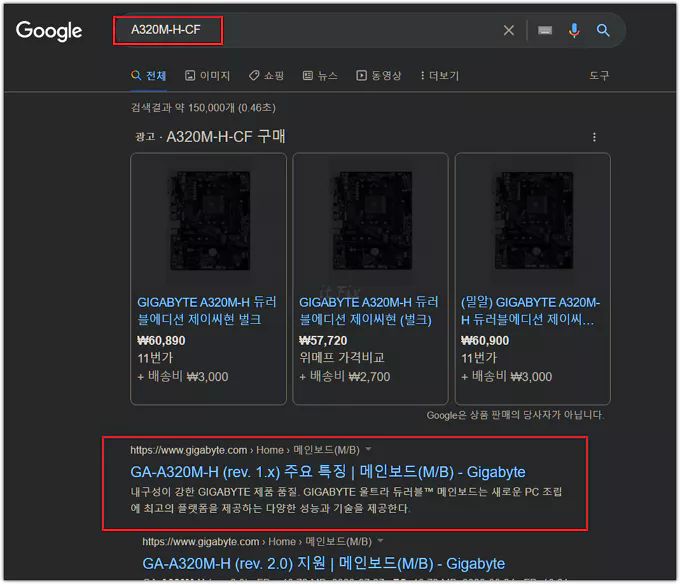Click the Google은 상품 판매의 당사자가 아닙니다 notice
This screenshot has width=680, height=584.
pyautogui.click(x=515, y=415)
